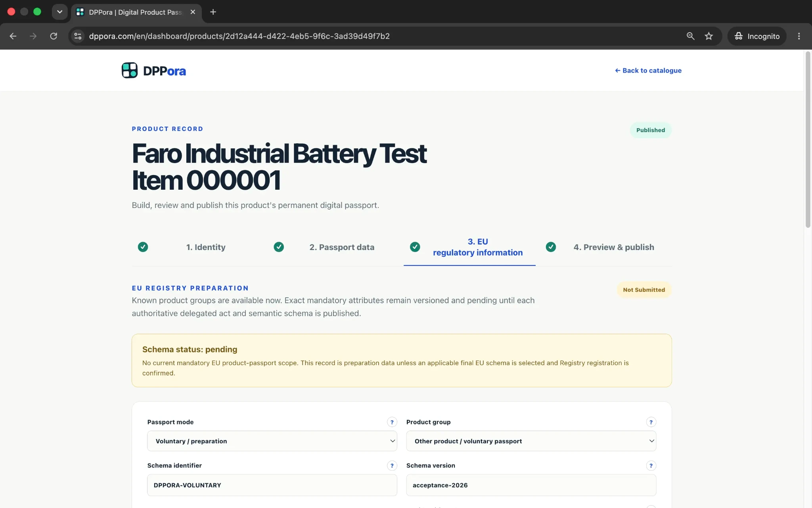The image size is (812, 508).
Task: Click the DPPora wordmark text
Action: coord(165,71)
